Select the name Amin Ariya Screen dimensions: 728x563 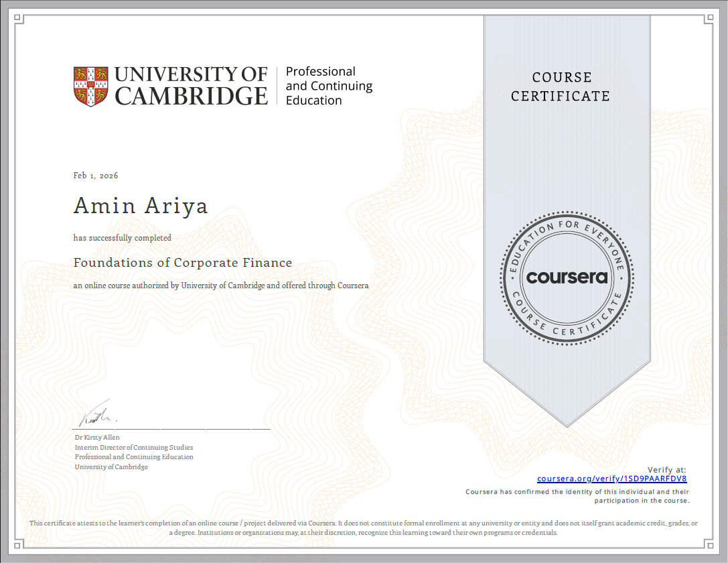coord(141,206)
